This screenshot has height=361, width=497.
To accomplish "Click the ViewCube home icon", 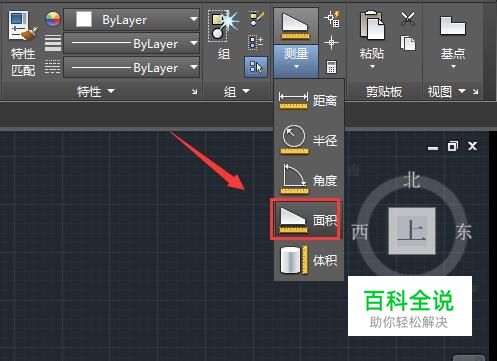I will (x=354, y=170).
